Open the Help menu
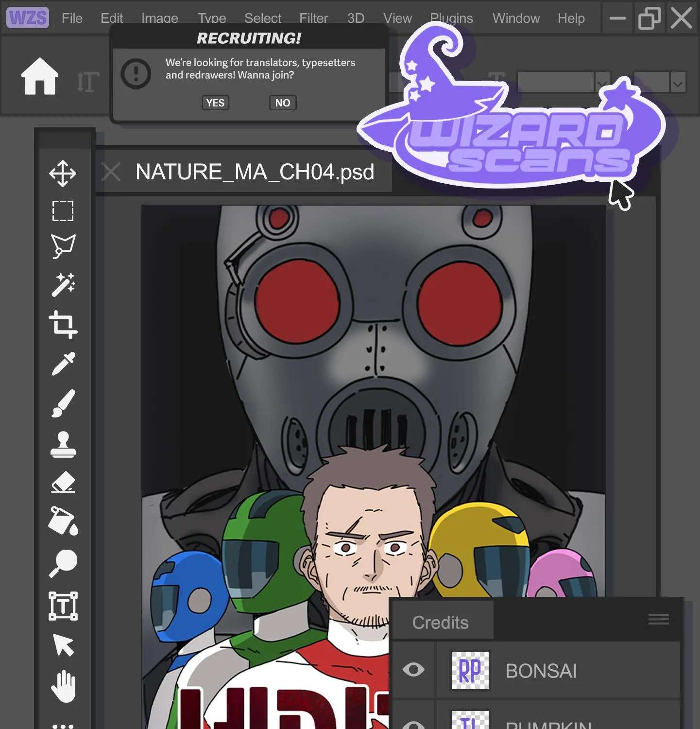The image size is (700, 729). [x=571, y=18]
